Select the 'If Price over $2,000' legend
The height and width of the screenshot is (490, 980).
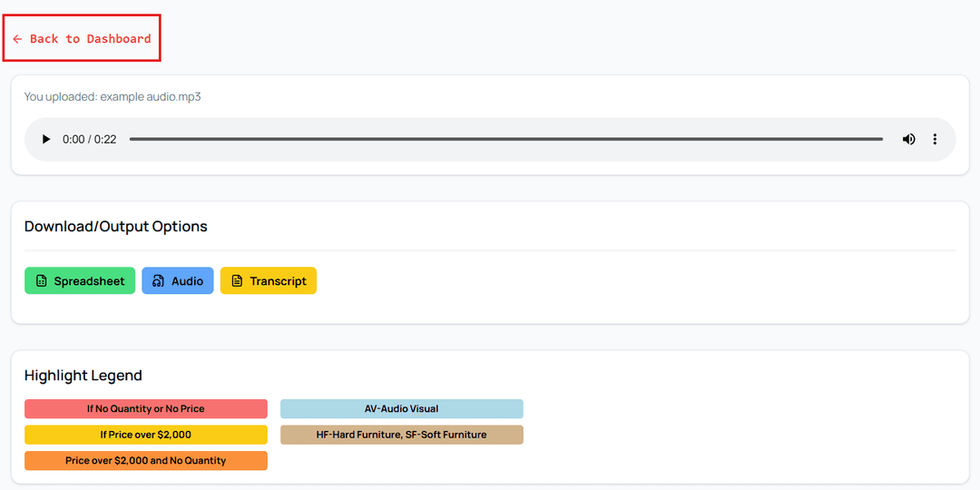click(x=145, y=435)
